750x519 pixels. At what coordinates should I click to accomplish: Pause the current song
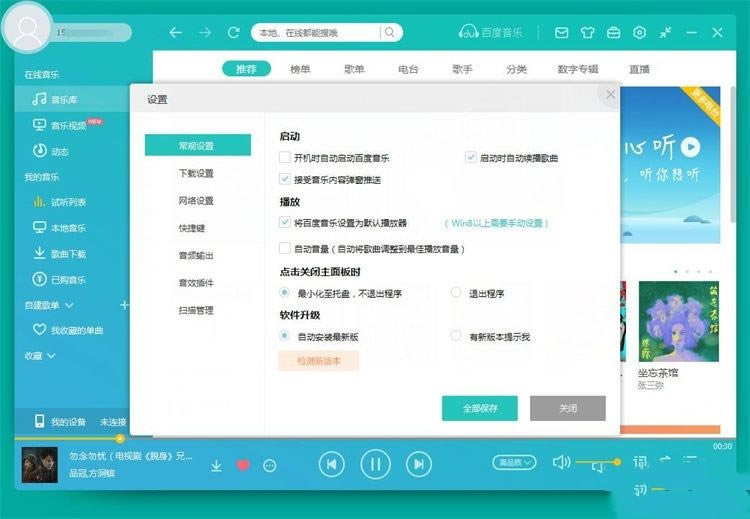375,463
